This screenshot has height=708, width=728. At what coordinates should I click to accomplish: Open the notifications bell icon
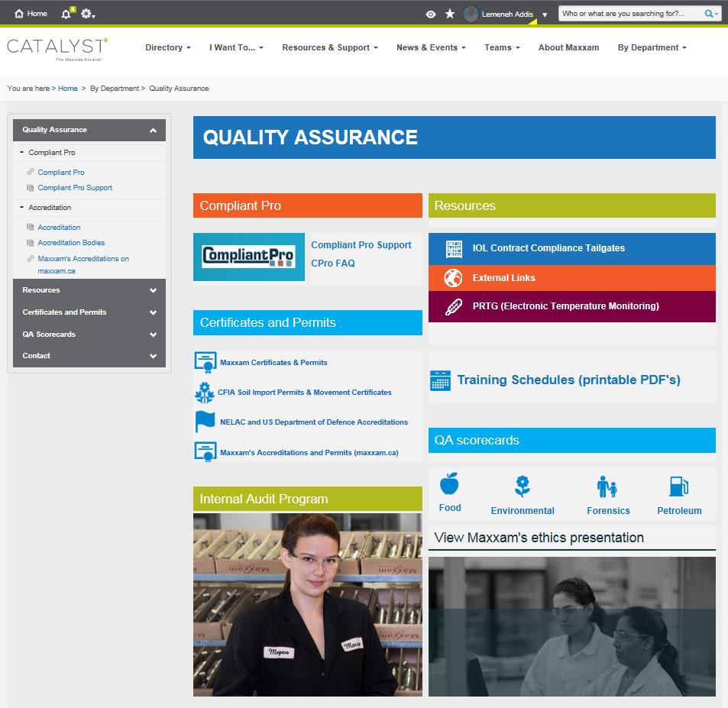point(66,14)
